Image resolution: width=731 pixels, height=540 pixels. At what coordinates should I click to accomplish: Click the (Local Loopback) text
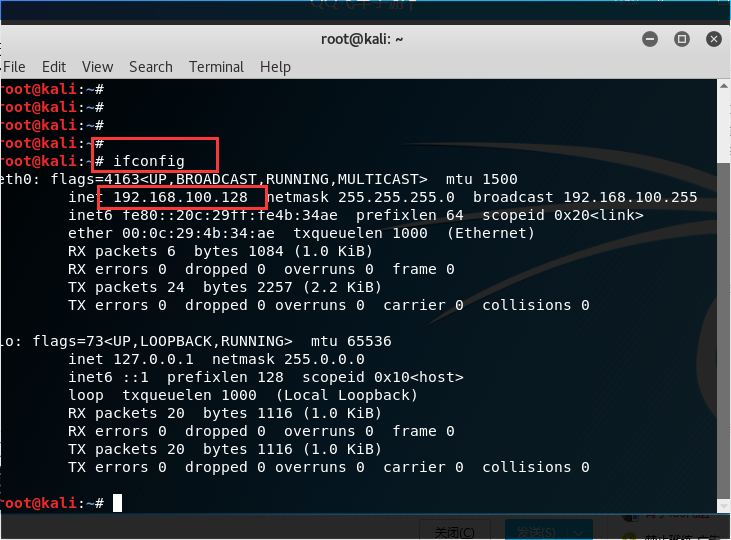coord(346,395)
